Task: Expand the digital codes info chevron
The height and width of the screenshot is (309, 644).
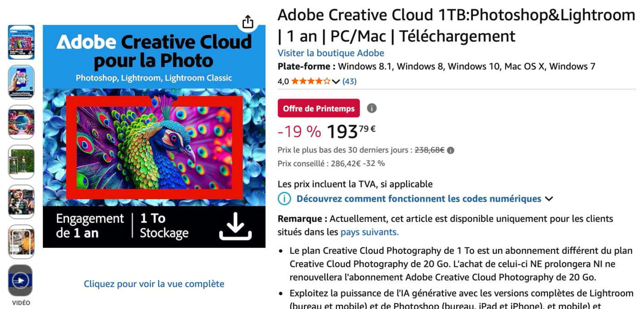Action: (548, 199)
